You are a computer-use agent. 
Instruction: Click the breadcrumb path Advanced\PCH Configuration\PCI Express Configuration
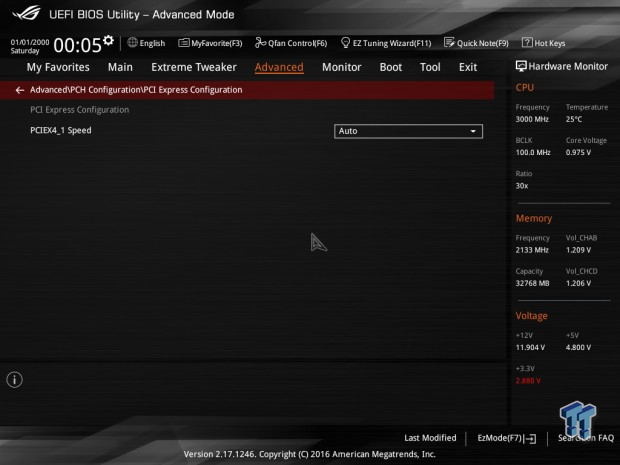click(136, 90)
